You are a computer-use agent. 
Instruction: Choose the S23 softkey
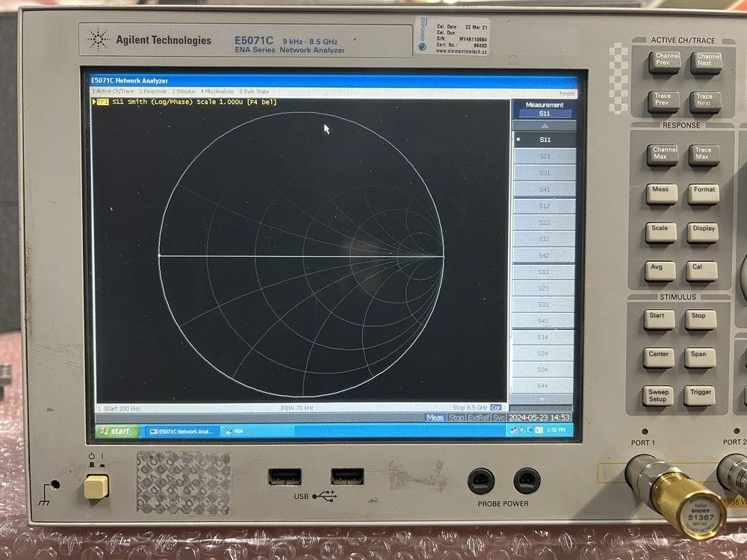coord(544,288)
